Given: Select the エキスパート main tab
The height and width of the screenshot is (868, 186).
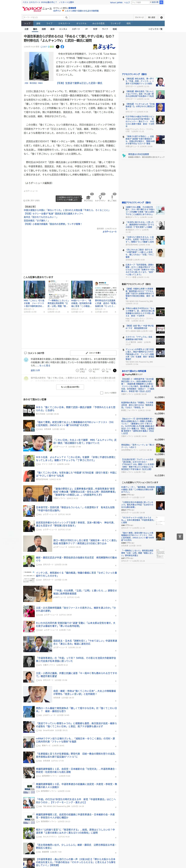Looking at the screenshot, I should (64, 23).
